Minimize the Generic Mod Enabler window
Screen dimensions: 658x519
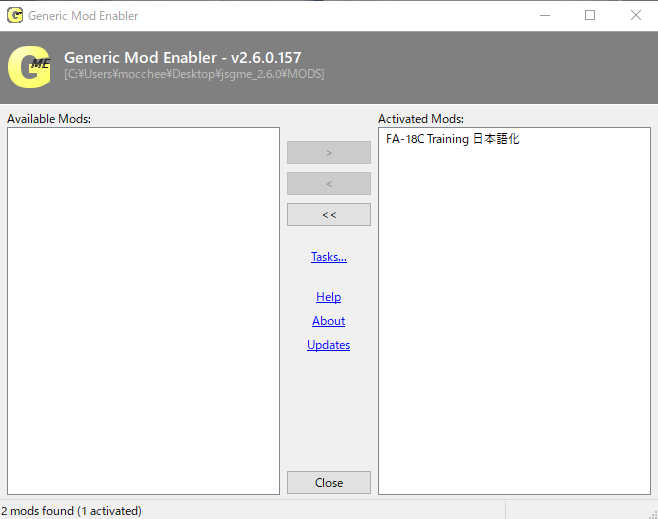(545, 16)
